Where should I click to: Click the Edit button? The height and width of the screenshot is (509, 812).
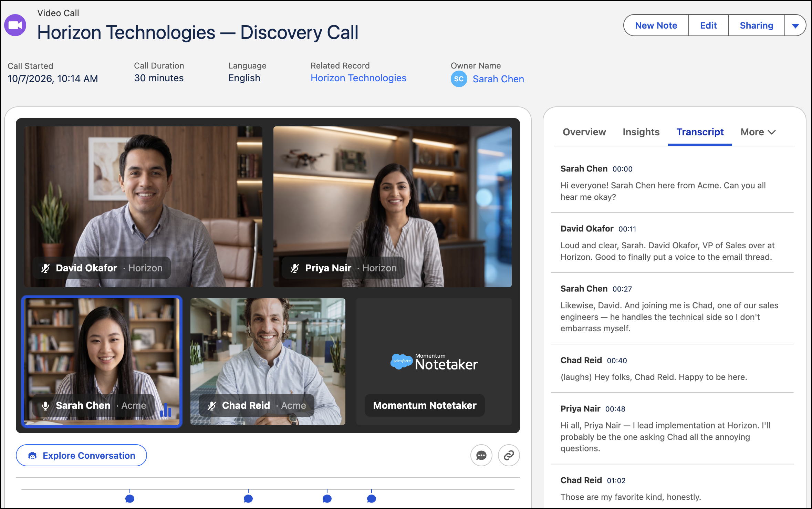pyautogui.click(x=708, y=25)
